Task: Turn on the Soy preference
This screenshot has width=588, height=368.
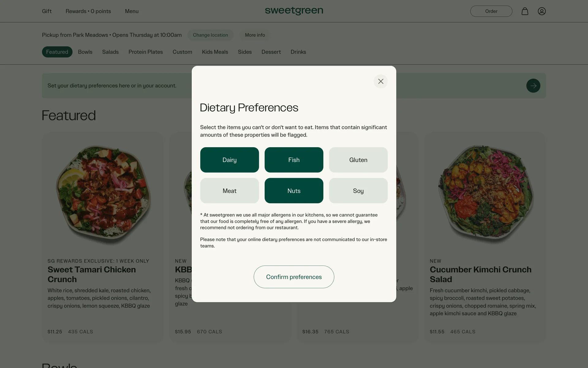Action: click(358, 191)
